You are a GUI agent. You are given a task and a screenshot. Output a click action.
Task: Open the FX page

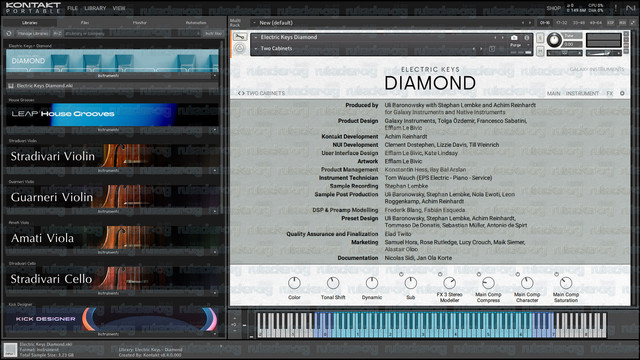609,93
